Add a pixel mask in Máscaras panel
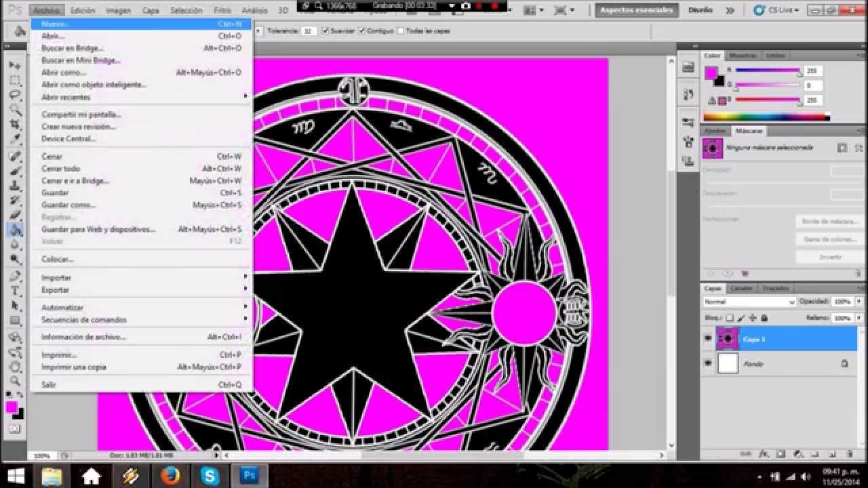The width and height of the screenshot is (868, 488). tap(842, 148)
